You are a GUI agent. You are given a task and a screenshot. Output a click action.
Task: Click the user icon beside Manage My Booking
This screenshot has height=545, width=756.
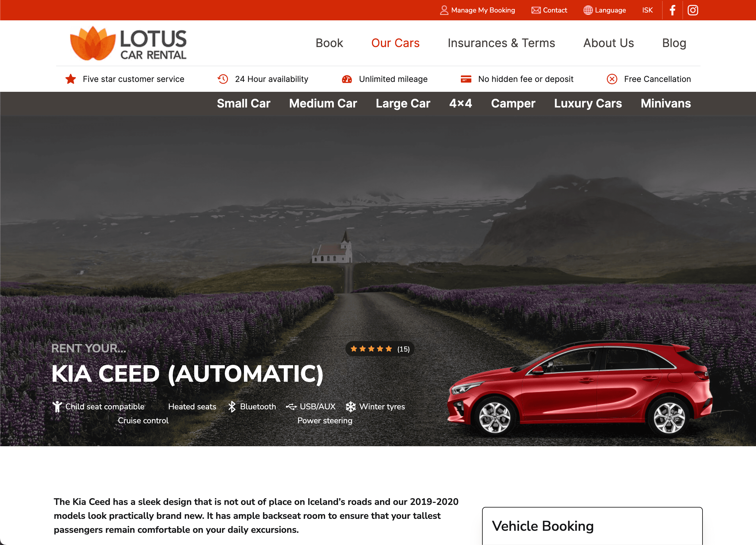[444, 10]
